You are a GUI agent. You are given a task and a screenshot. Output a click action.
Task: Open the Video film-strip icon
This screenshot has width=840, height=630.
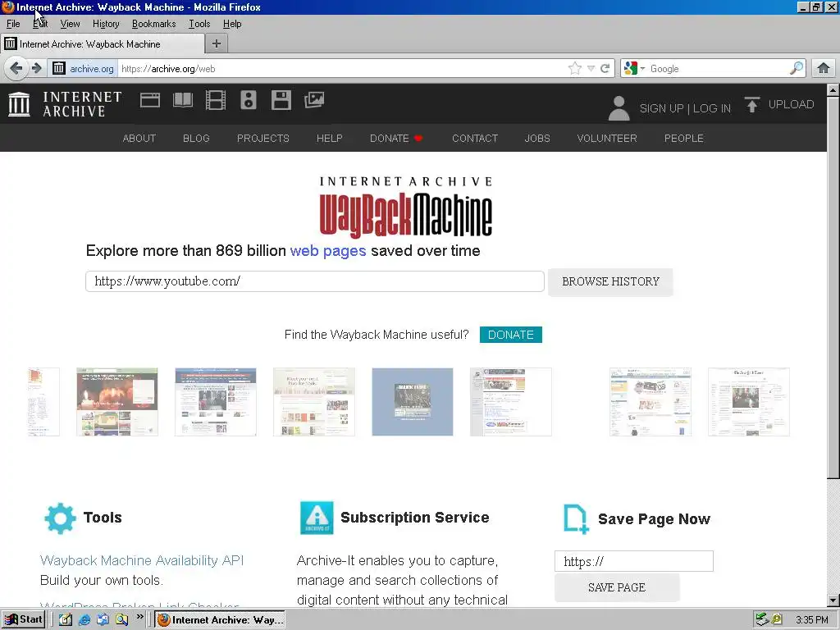(216, 100)
